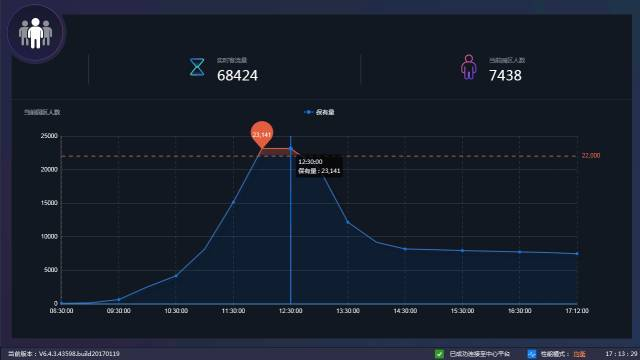Image resolution: width=640 pixels, height=360 pixels.
Task: Click the last data point at 17:12:00
Action: click(577, 254)
